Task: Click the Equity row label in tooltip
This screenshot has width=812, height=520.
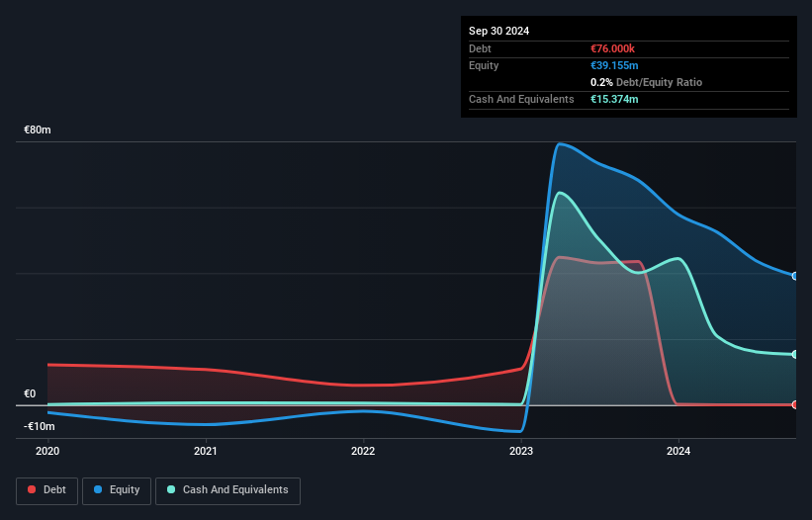Action: pyautogui.click(x=484, y=65)
